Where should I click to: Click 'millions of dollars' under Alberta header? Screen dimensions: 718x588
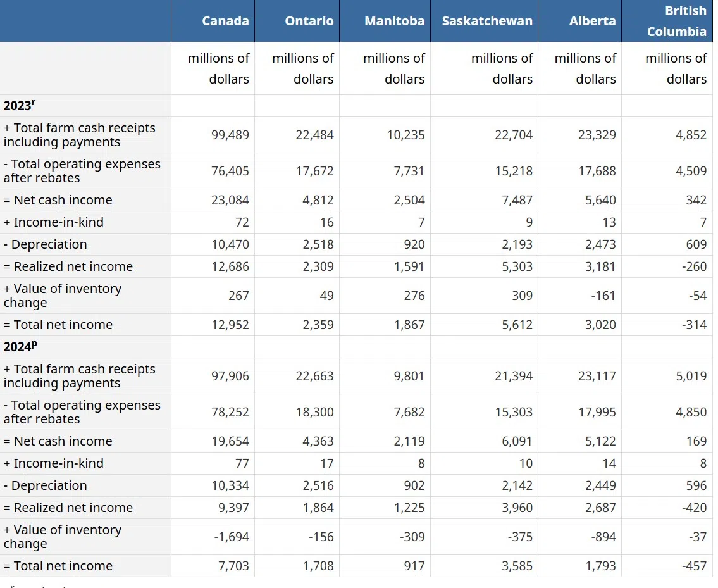[x=585, y=68]
